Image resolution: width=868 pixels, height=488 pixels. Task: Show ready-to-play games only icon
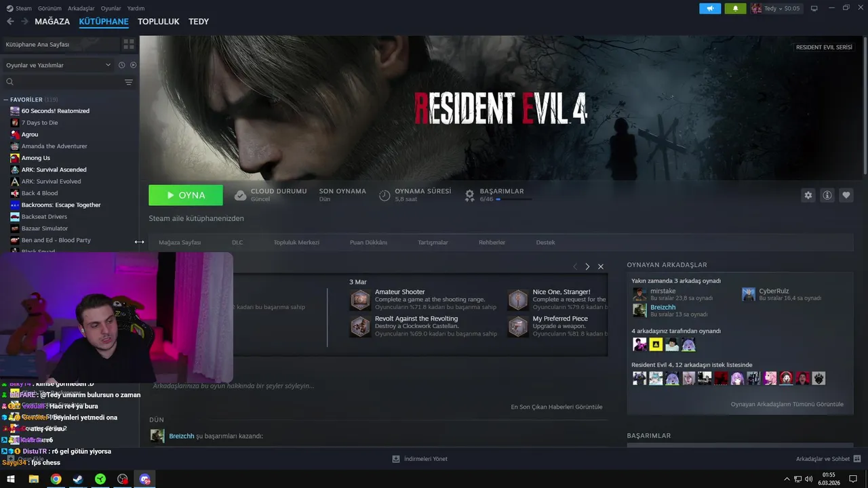[x=133, y=65]
